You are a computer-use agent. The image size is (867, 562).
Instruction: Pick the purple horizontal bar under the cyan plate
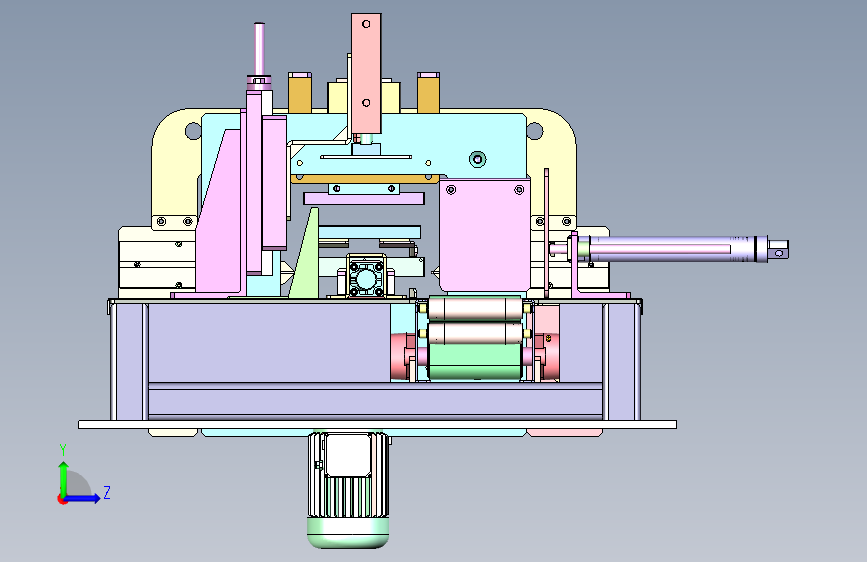click(x=364, y=199)
